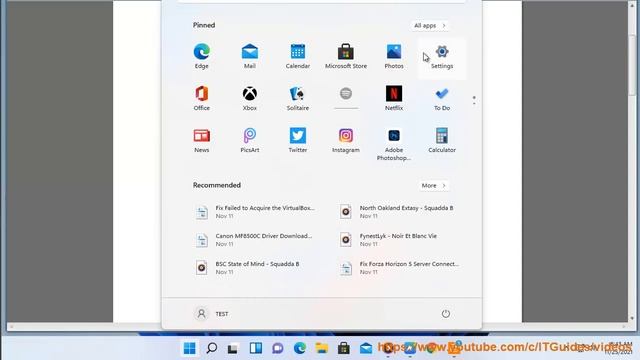Open Adobe Photoshop Express
Image resolution: width=640 pixels, height=360 pixels.
394,144
